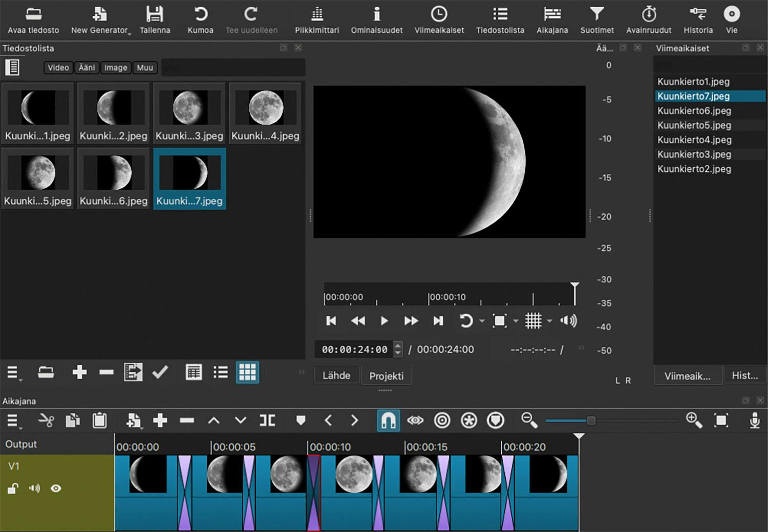
Task: Click the Vie export icon
Action: (x=731, y=14)
